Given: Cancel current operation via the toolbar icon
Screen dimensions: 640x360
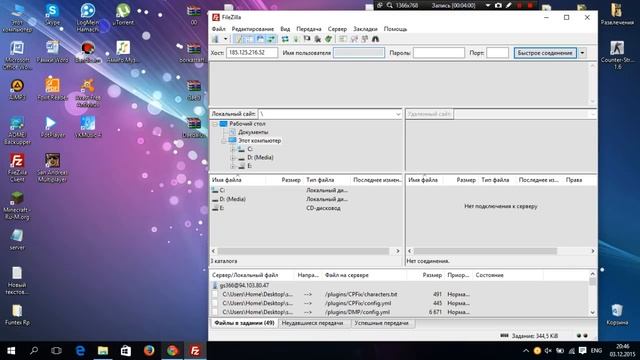Looking at the screenshot, I should coord(307,39).
